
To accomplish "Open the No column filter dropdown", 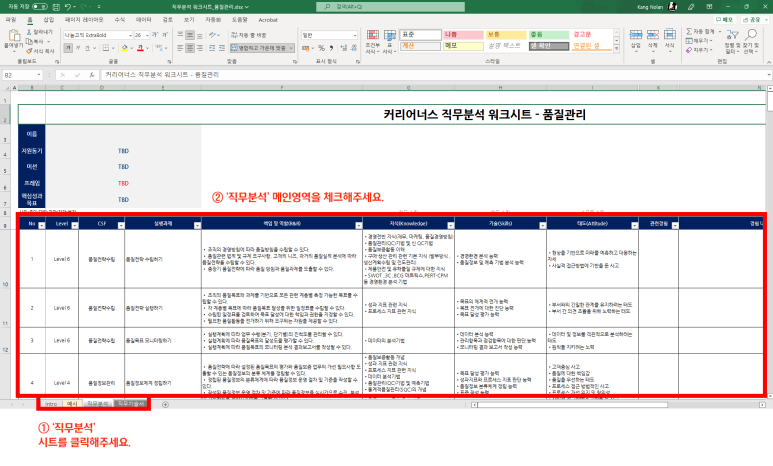I will [x=42, y=225].
